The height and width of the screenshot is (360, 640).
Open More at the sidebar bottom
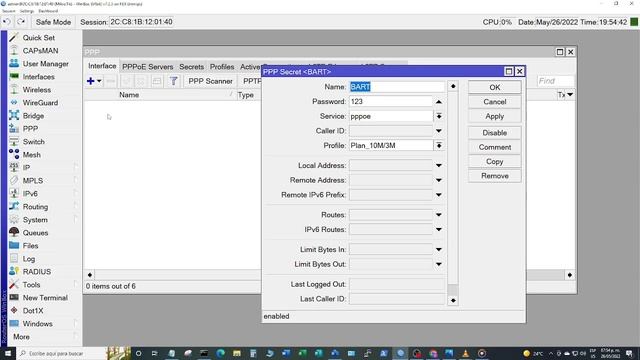[21, 337]
